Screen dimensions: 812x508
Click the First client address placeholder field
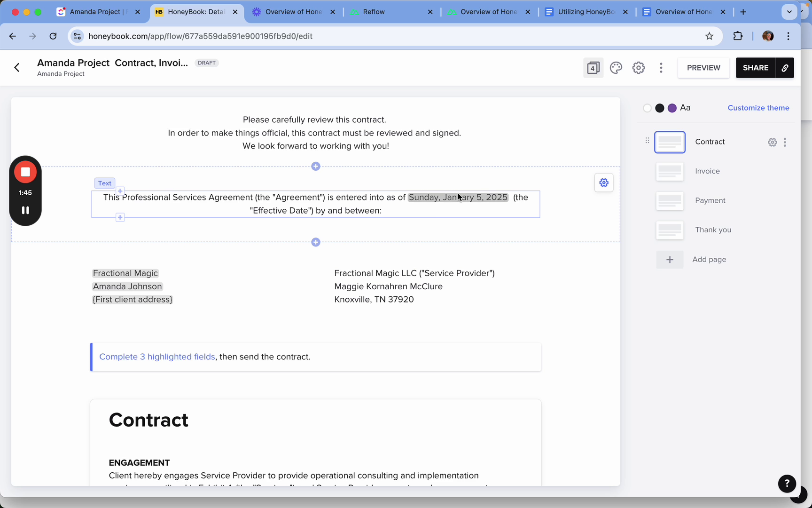(x=133, y=300)
